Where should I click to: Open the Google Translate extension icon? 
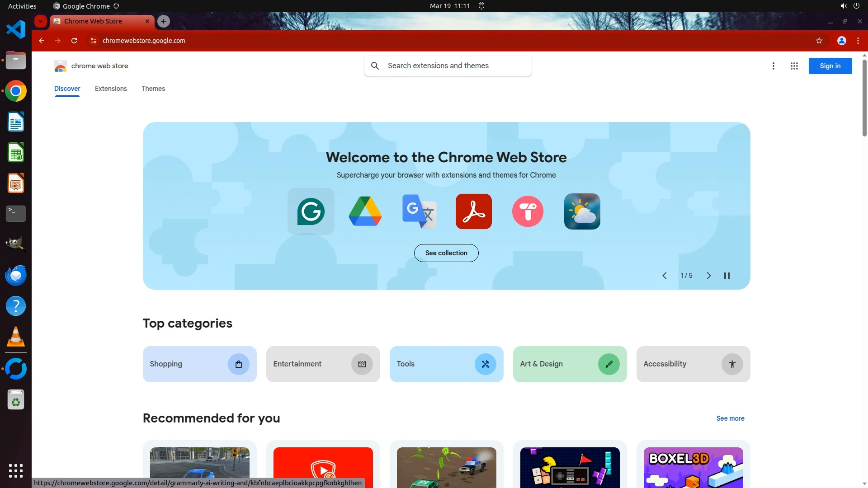(x=419, y=211)
